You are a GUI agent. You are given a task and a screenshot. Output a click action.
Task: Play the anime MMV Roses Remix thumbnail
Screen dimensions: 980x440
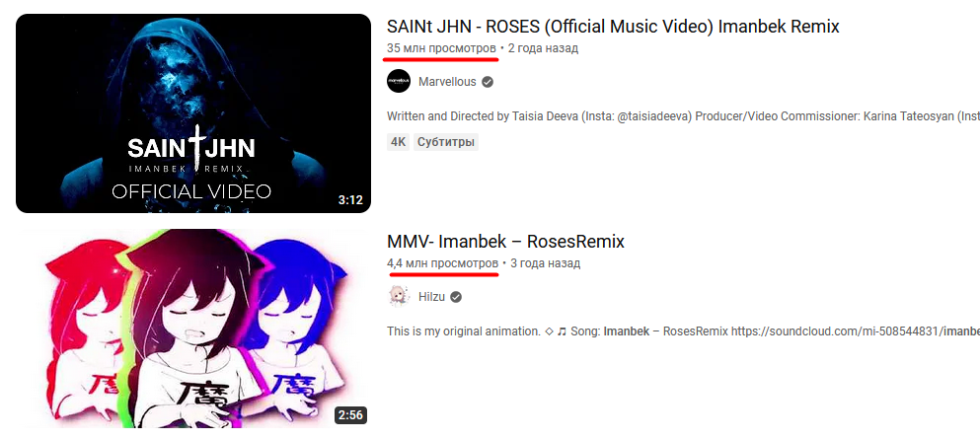point(193,329)
